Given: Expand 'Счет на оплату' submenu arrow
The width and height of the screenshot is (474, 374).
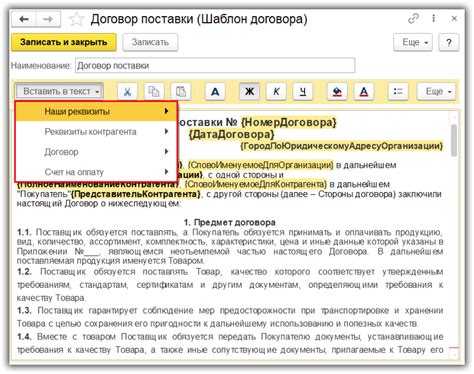Looking at the screenshot, I should pos(166,172).
